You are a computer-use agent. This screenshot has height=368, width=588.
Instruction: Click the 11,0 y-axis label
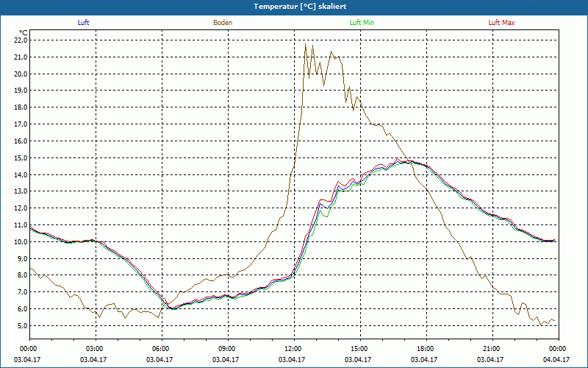coord(21,225)
